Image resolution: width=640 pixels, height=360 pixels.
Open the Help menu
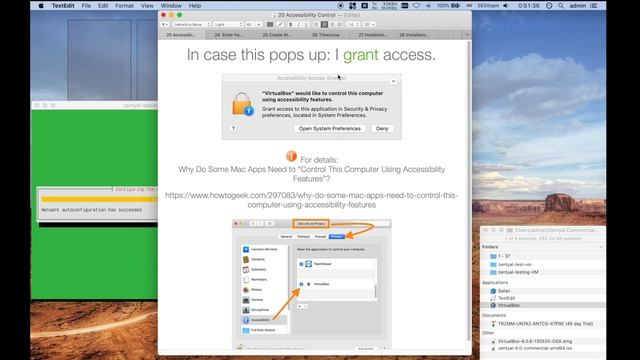tap(195, 6)
